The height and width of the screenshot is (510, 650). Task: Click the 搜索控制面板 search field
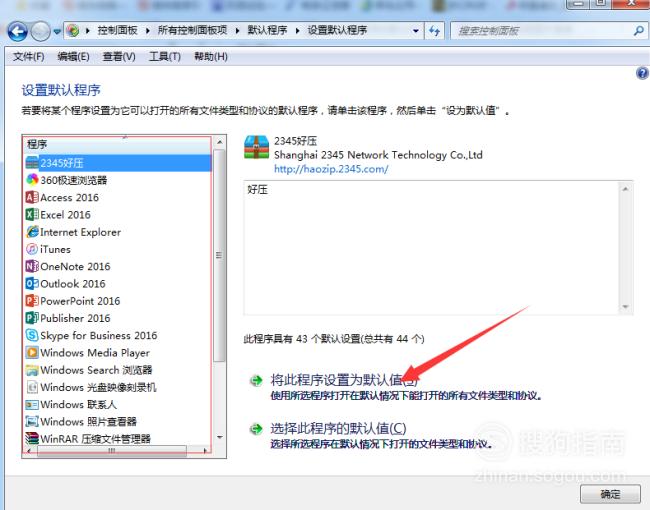541,31
